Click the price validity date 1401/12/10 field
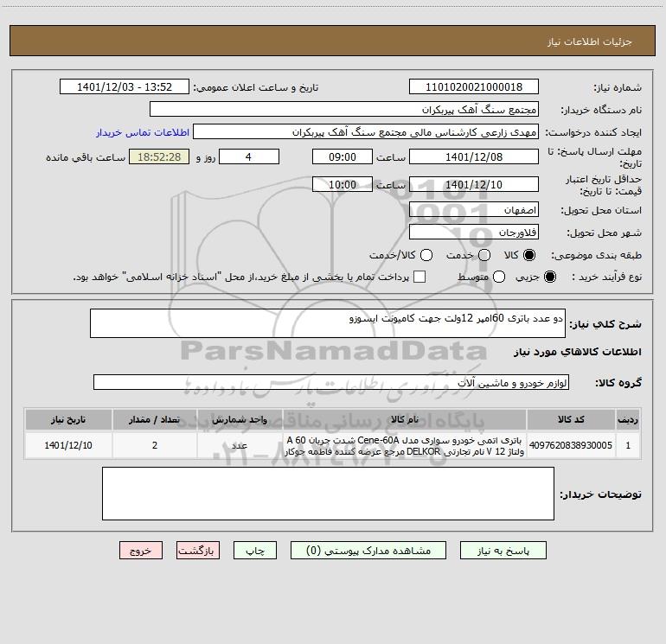The image size is (666, 644). pyautogui.click(x=474, y=184)
